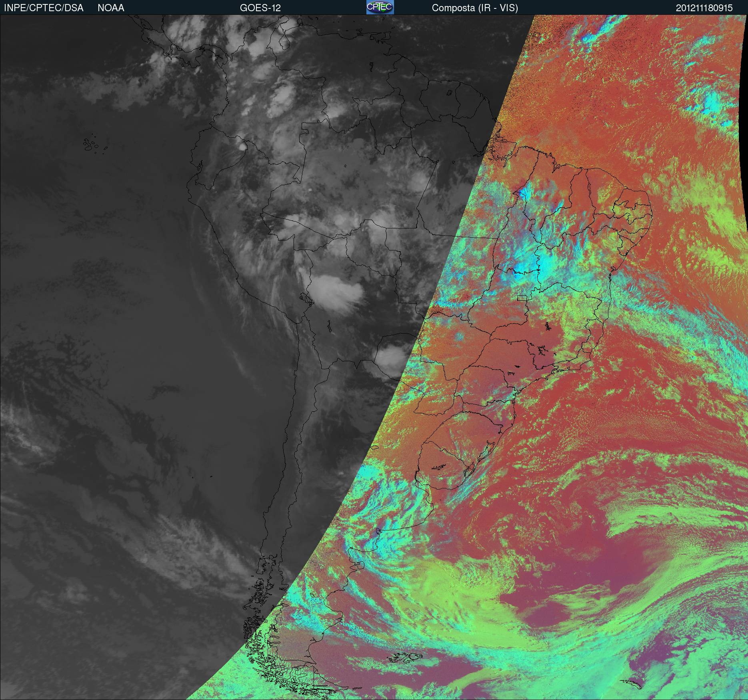Image resolution: width=748 pixels, height=700 pixels.
Task: Click the INPE/CPTEC/DSA header text
Action: [44, 8]
